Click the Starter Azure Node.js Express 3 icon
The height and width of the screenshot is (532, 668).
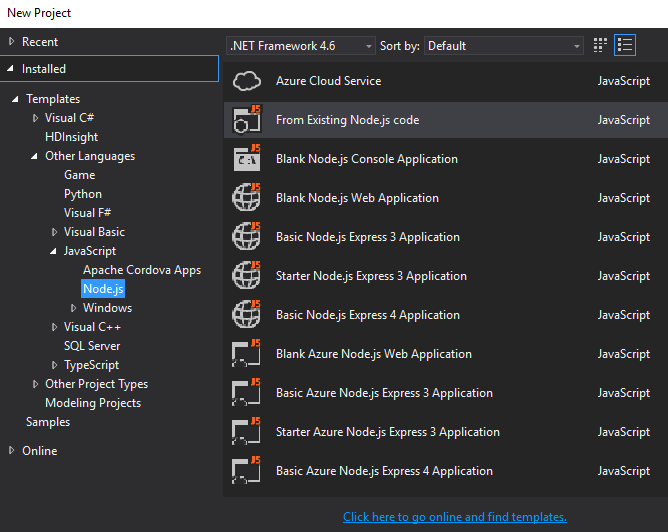247,431
